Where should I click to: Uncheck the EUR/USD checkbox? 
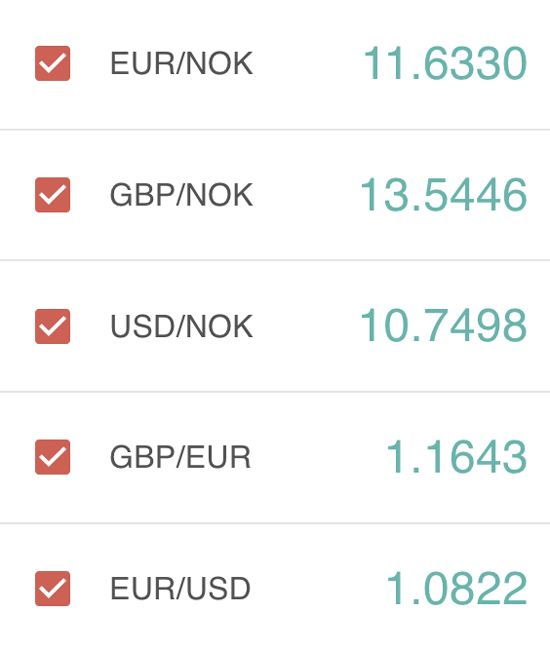(52, 588)
